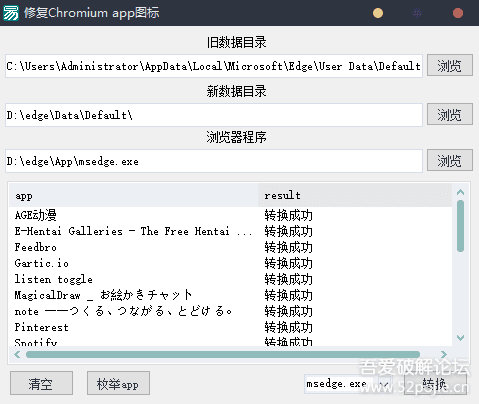The height and width of the screenshot is (404, 479).
Task: Focus the D:\edge\App\msedge.exe field
Action: [214, 161]
